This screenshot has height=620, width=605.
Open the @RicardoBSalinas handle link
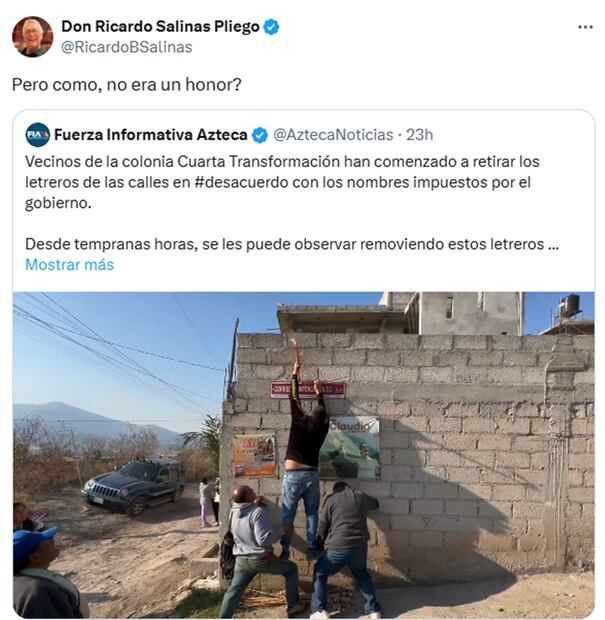[x=127, y=47]
